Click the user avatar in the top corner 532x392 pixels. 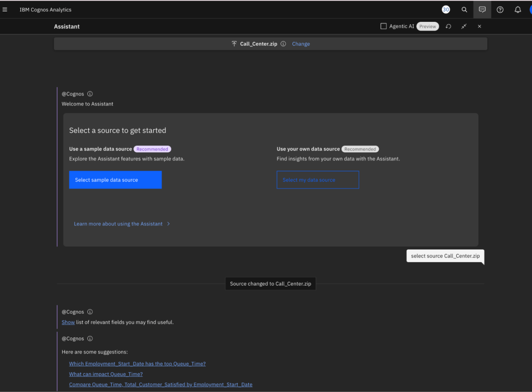pos(529,9)
